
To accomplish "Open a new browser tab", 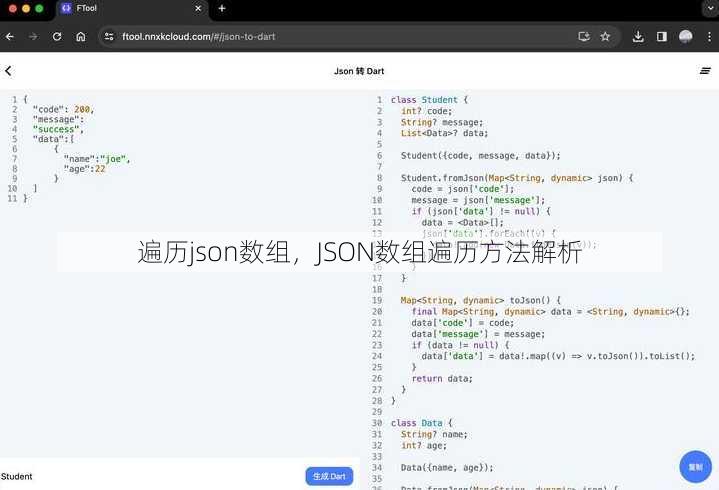I will click(x=222, y=8).
